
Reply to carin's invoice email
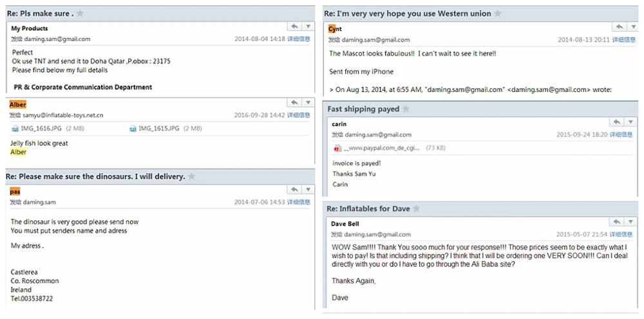pos(616,122)
